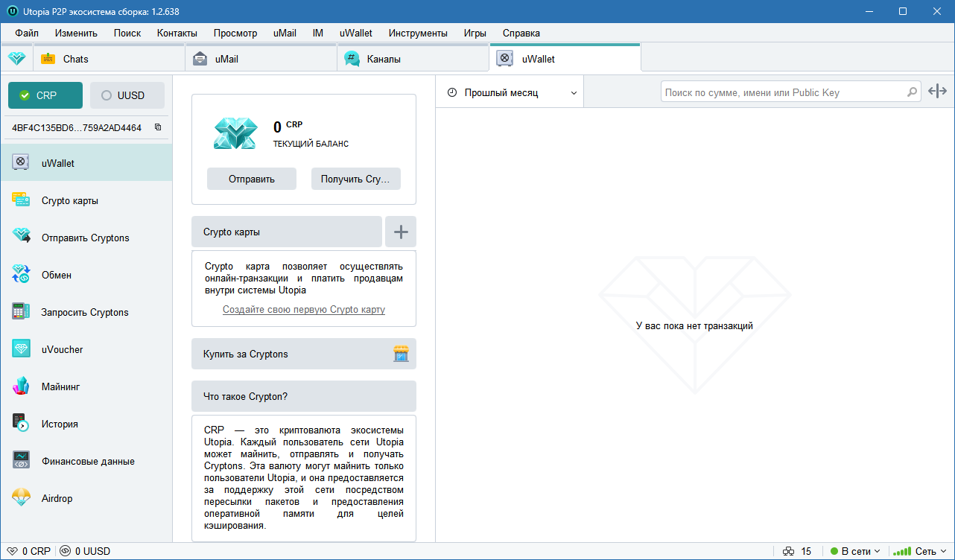
Task: Open the Поиск menu
Action: point(127,33)
